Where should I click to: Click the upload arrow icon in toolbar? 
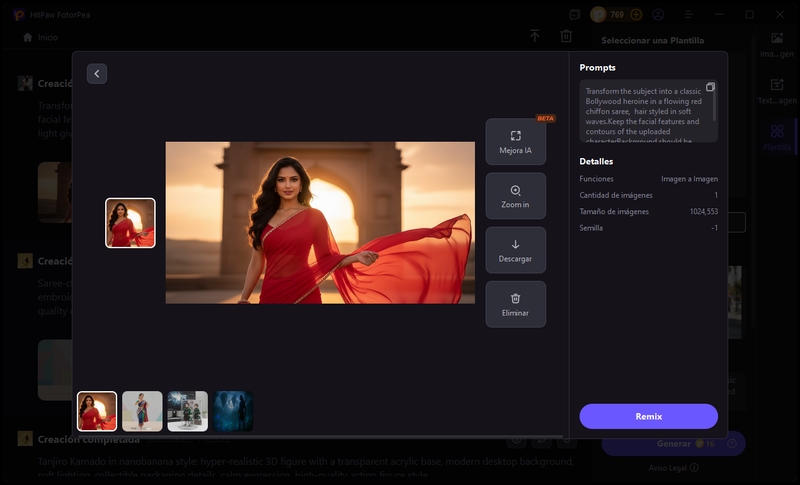tap(534, 36)
